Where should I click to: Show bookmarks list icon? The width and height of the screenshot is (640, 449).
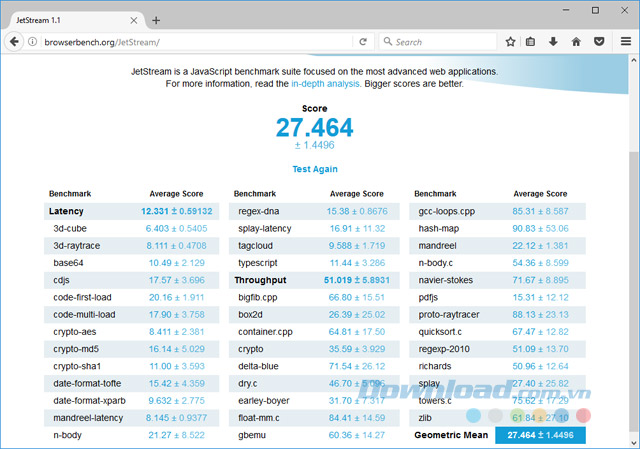[x=530, y=42]
